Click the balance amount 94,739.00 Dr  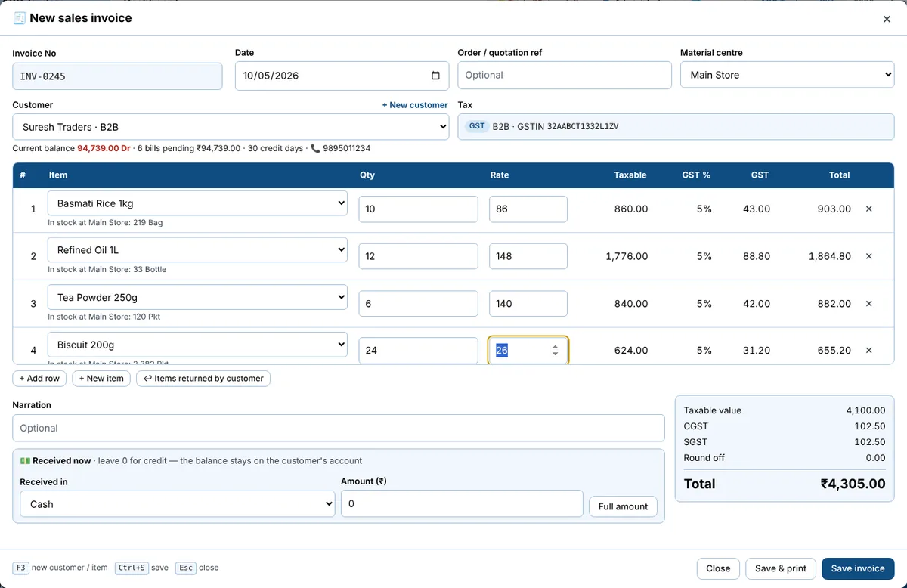point(104,148)
